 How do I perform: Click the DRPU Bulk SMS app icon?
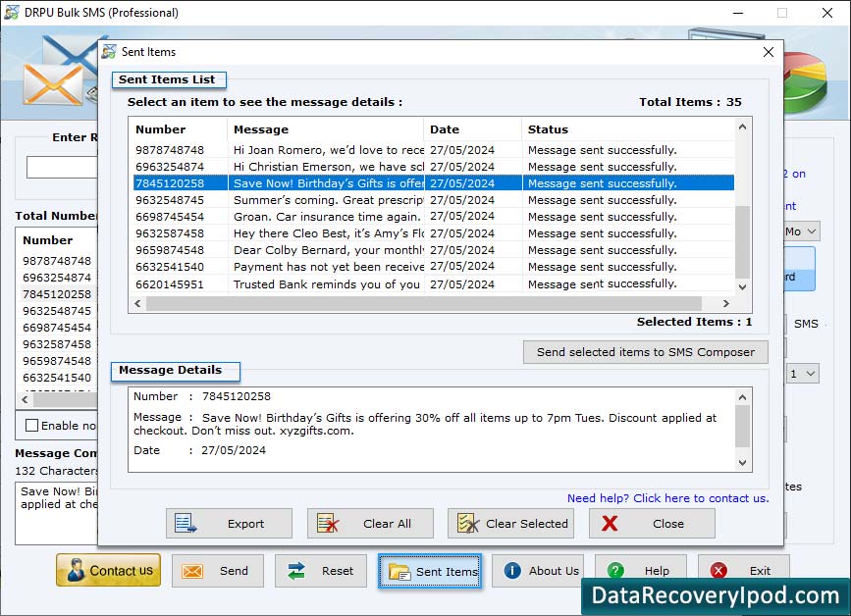12,12
